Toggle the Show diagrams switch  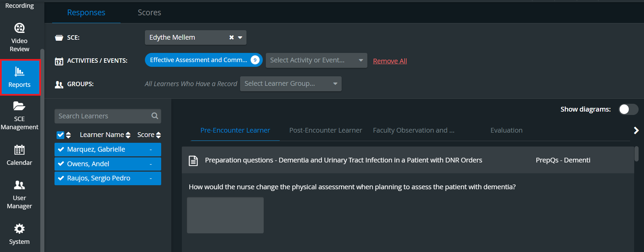click(x=628, y=109)
